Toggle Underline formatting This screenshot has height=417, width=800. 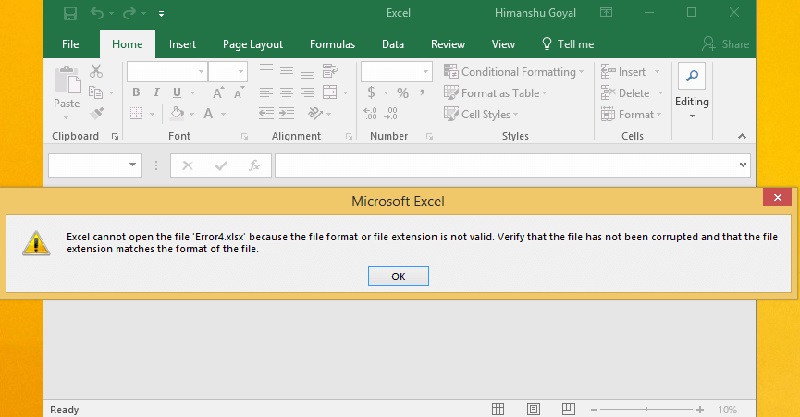point(177,92)
